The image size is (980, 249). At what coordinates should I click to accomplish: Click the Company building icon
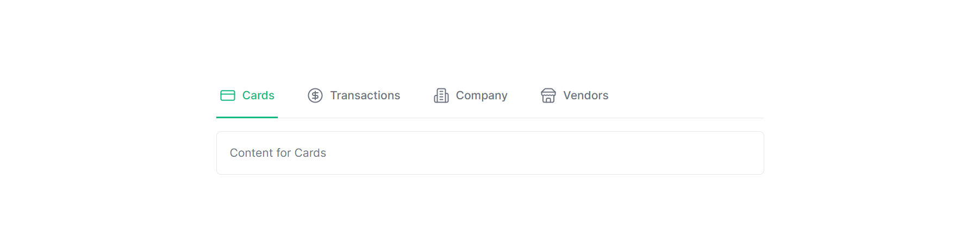coord(441,95)
